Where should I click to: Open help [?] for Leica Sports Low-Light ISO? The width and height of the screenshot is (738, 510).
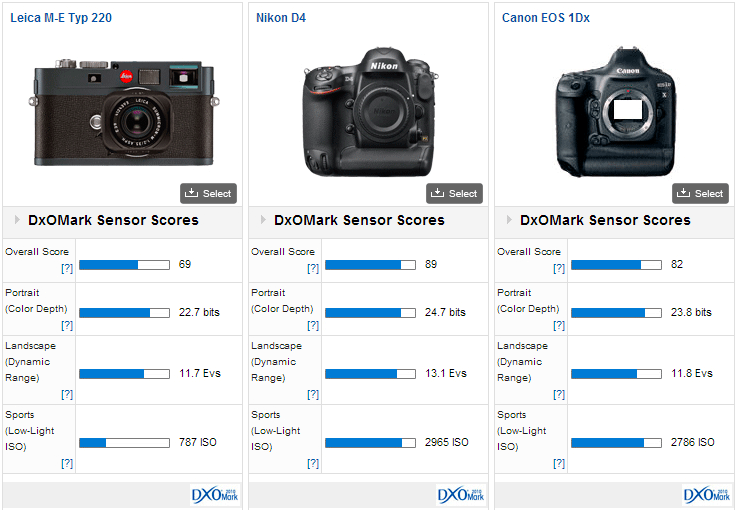(66, 463)
